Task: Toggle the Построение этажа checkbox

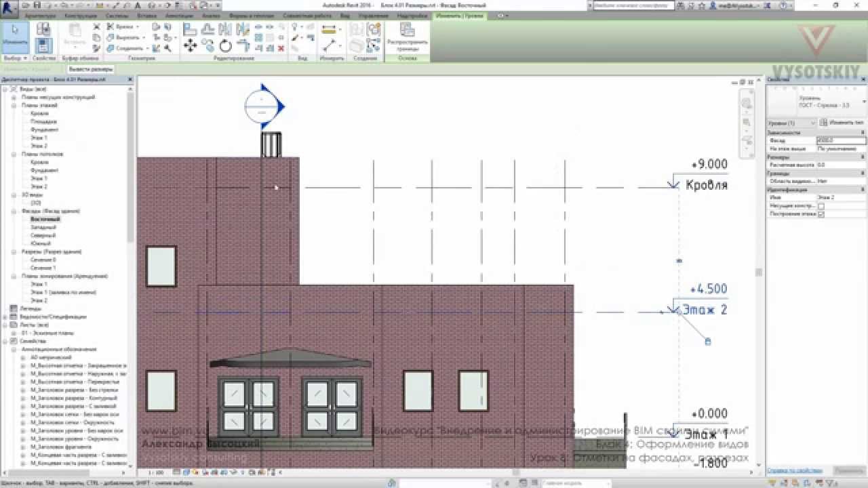Action: (x=821, y=214)
